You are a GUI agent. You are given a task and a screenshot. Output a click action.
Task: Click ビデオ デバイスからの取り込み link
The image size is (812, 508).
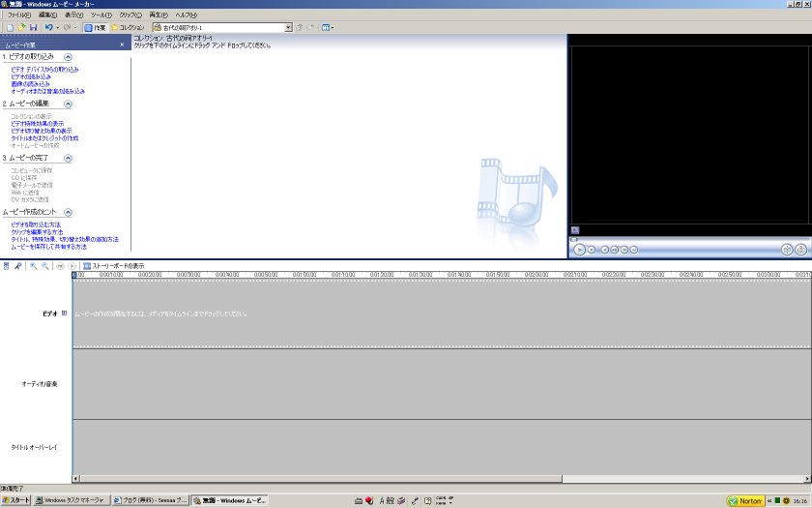45,69
